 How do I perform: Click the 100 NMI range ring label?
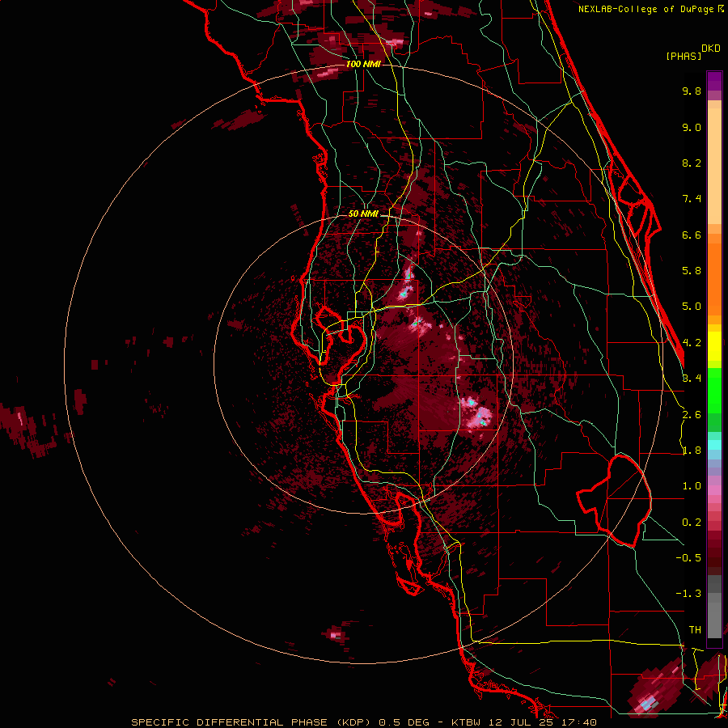tap(363, 64)
